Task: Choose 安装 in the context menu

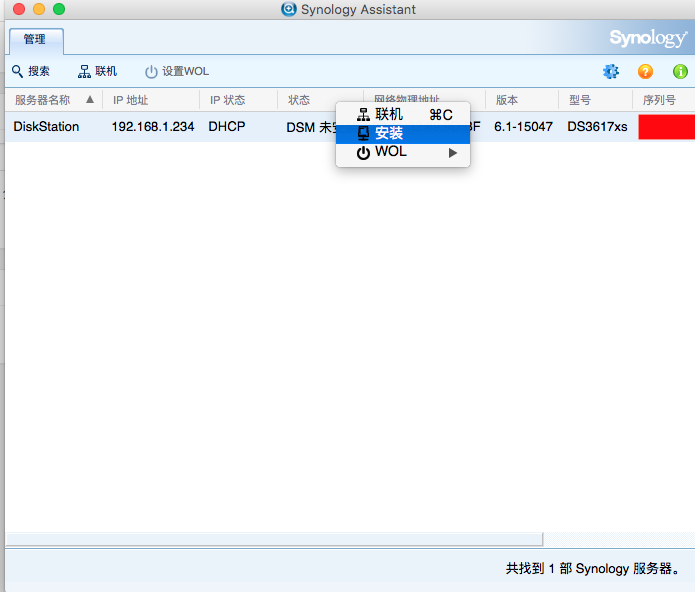Action: 403,133
